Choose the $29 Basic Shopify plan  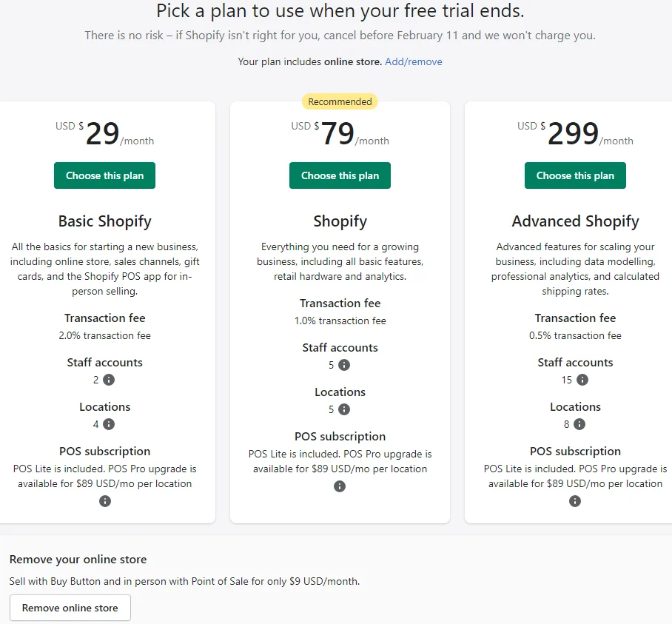tap(104, 175)
